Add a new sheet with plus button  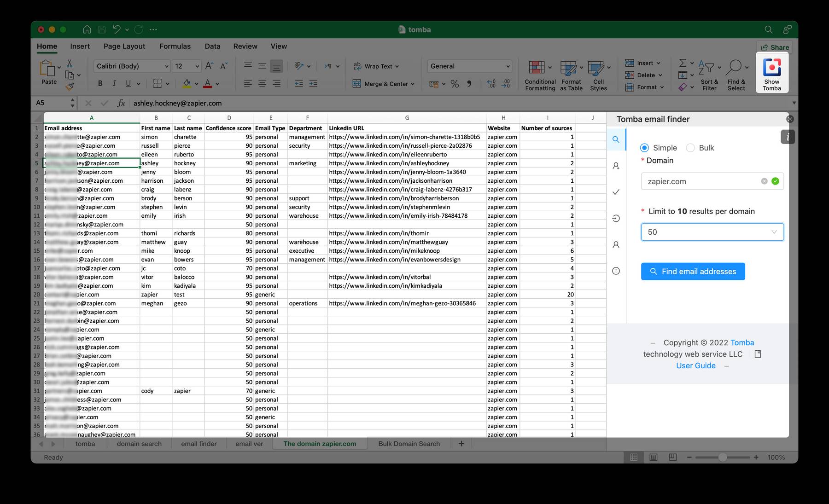(461, 444)
